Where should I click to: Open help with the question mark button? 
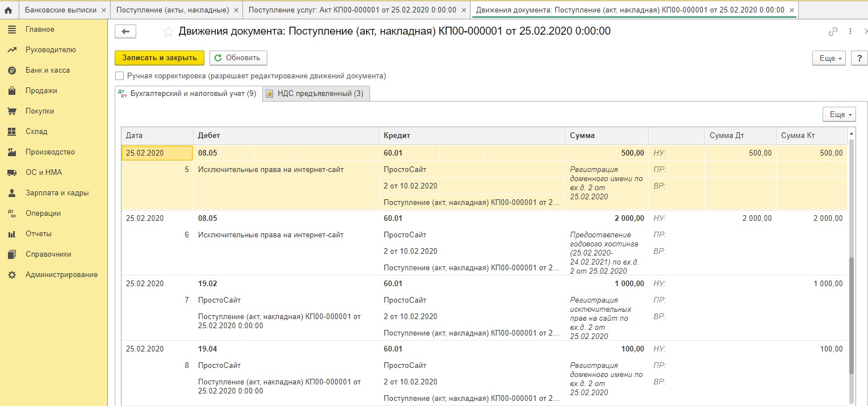tap(859, 58)
